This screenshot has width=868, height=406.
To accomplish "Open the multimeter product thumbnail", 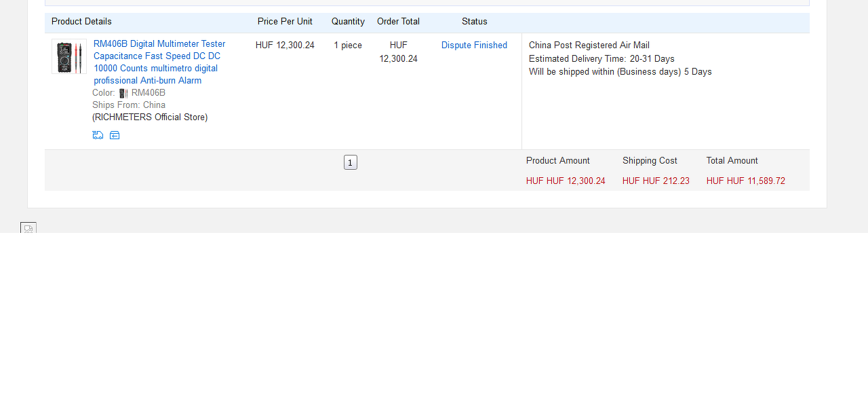I will tap(69, 56).
